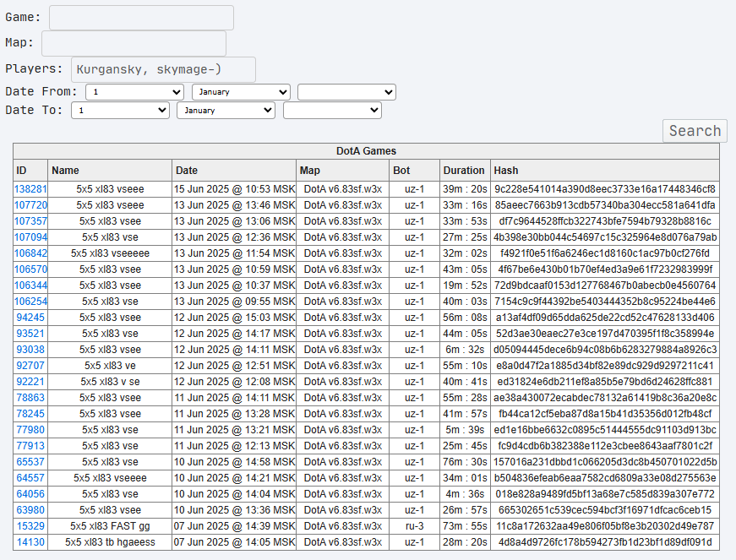736x560 pixels.
Task: Open game ID 78245 link
Action: click(30, 414)
